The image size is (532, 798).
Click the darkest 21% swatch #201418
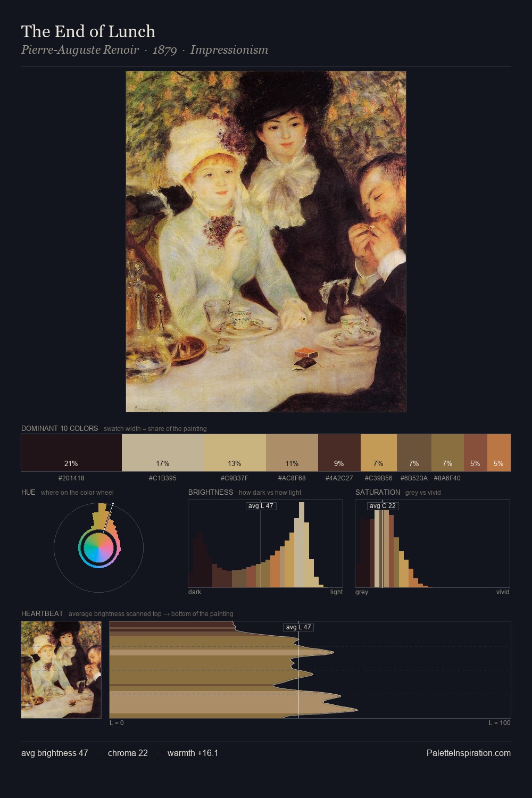[x=71, y=453]
